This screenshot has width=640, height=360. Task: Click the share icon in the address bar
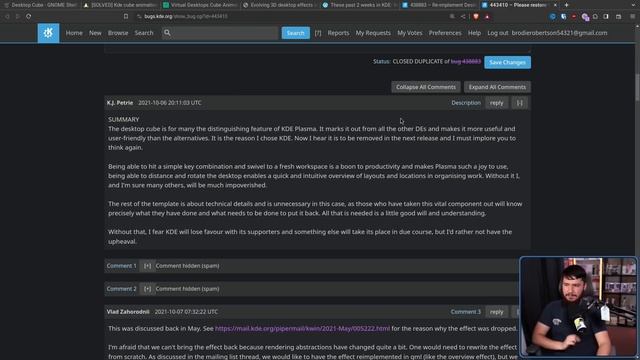[x=463, y=16]
